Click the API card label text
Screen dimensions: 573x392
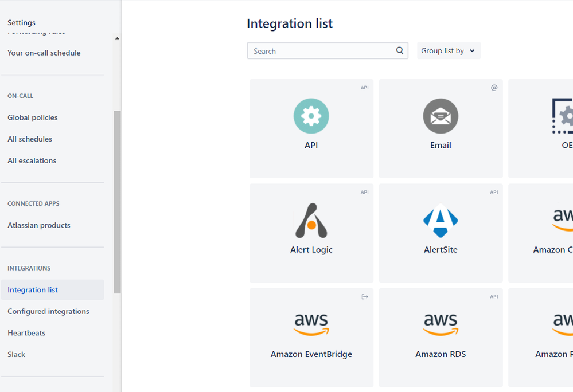(311, 145)
